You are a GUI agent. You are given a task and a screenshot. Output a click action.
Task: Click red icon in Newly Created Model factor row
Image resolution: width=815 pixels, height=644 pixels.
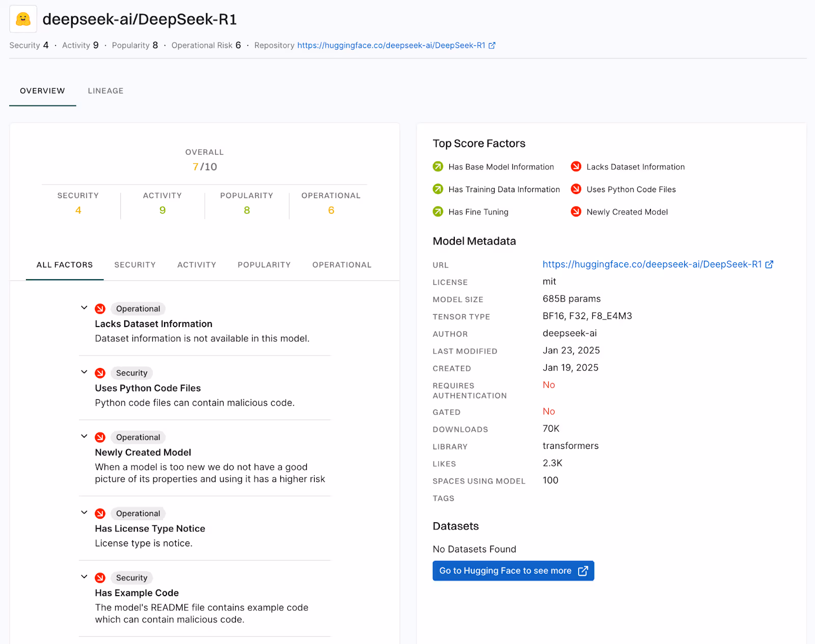100,437
